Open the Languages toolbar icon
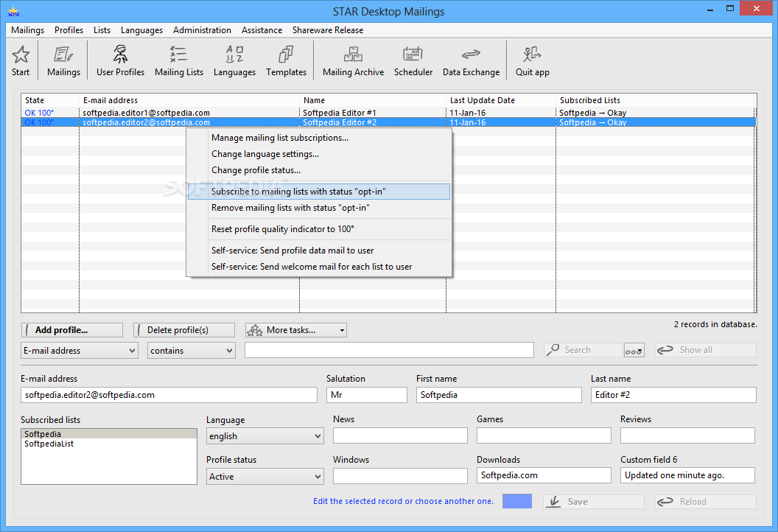778x532 pixels. pos(234,60)
